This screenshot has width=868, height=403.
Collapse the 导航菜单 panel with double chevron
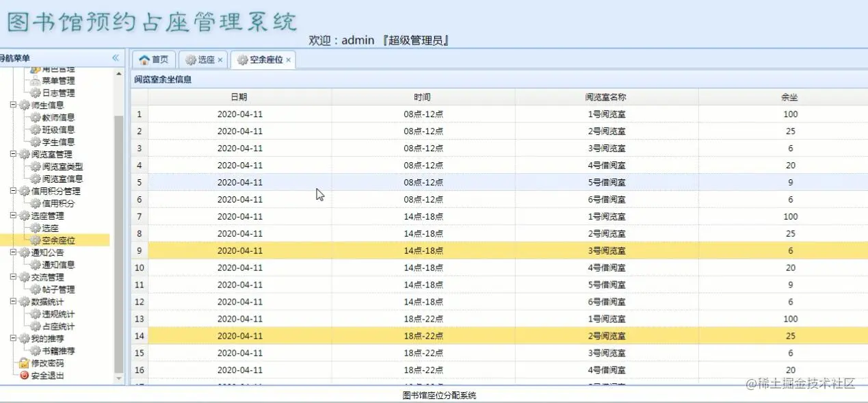coord(116,58)
